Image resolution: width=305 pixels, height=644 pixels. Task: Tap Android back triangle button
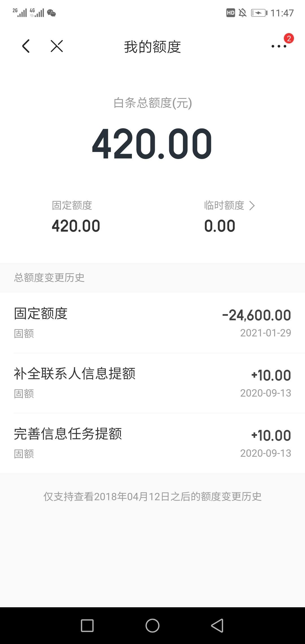217,626
